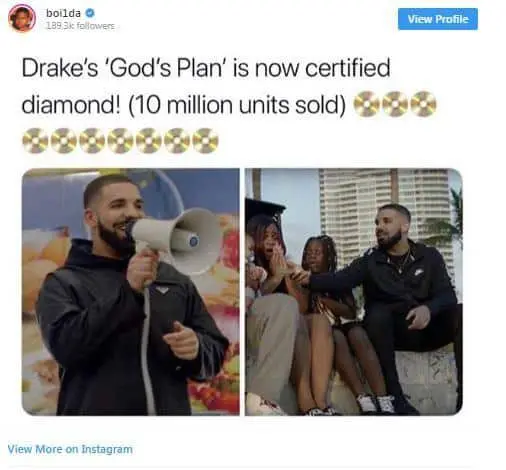Click the middle gold disc on the 'units sold' line
This screenshot has height=470, width=506.
pyautogui.click(x=395, y=104)
